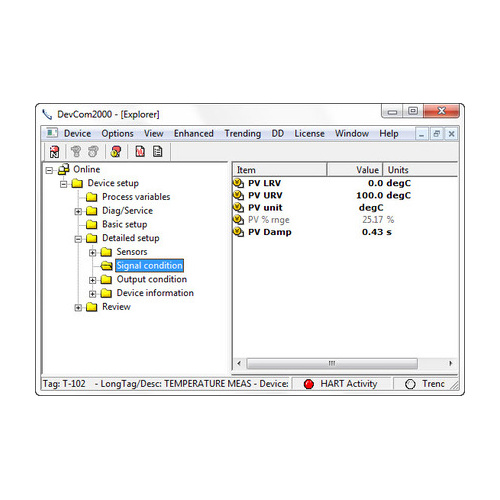Sort by the Value column header

(355, 170)
